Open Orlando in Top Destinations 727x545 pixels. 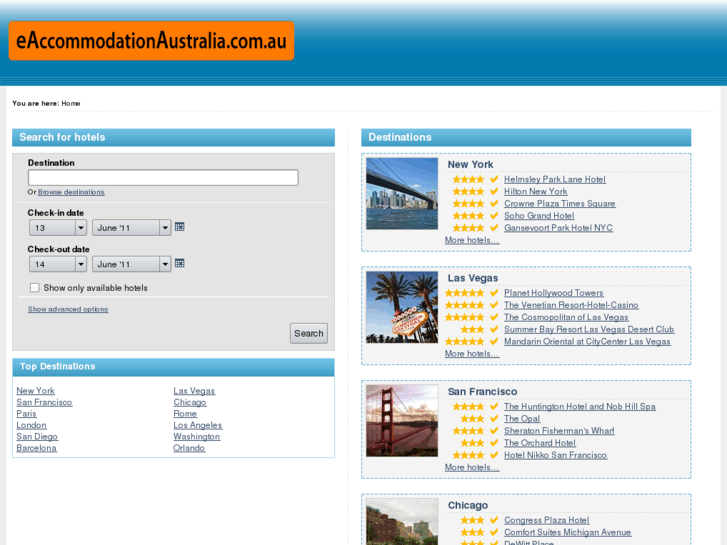(189, 448)
